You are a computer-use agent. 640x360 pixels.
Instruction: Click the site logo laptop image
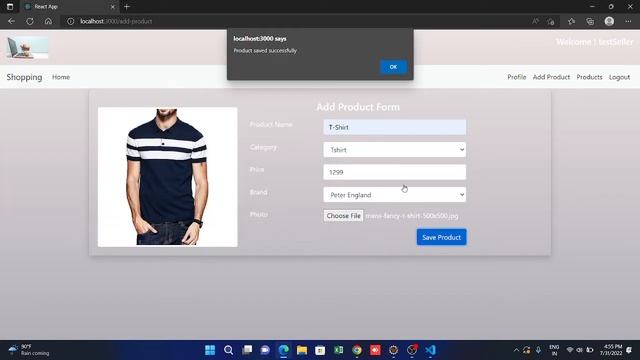click(x=27, y=47)
